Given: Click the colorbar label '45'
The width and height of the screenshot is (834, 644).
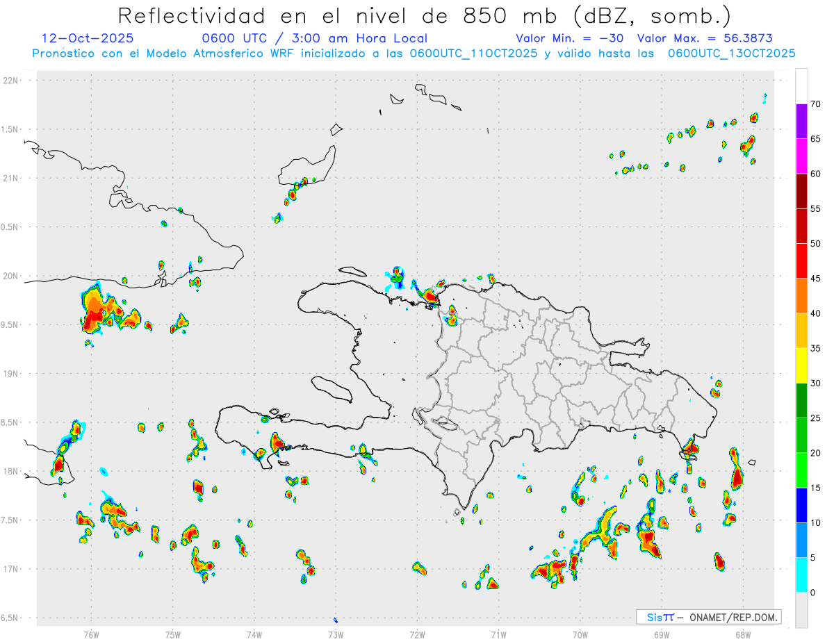Looking at the screenshot, I should tap(816, 279).
